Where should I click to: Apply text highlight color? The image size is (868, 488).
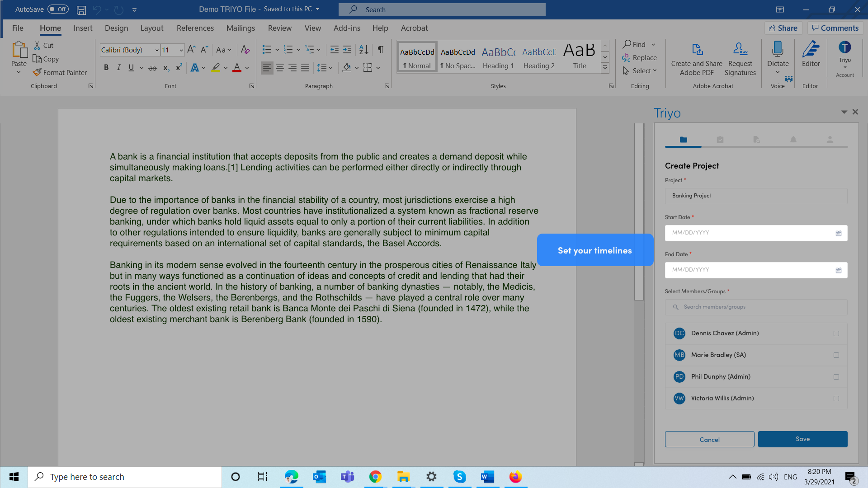point(216,68)
